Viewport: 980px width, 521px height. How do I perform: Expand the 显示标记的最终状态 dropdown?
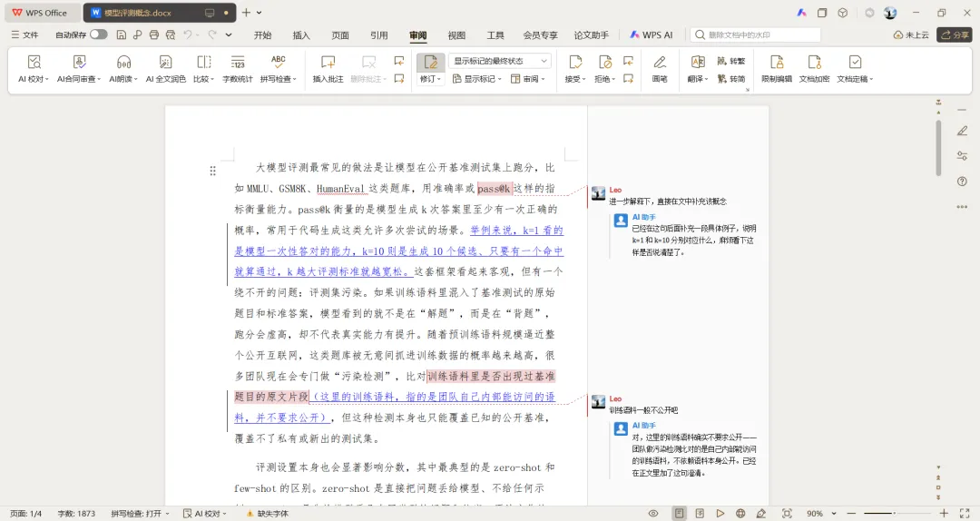tap(499, 61)
